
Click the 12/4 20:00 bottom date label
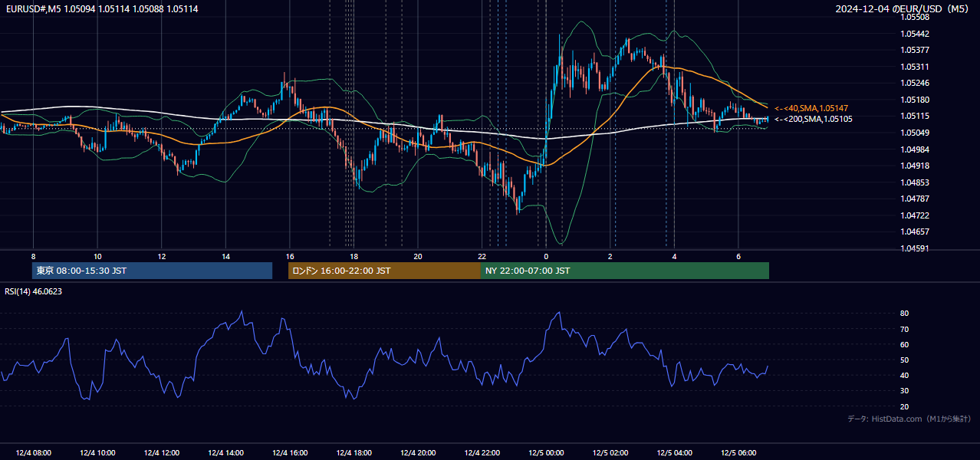pyautogui.click(x=418, y=453)
